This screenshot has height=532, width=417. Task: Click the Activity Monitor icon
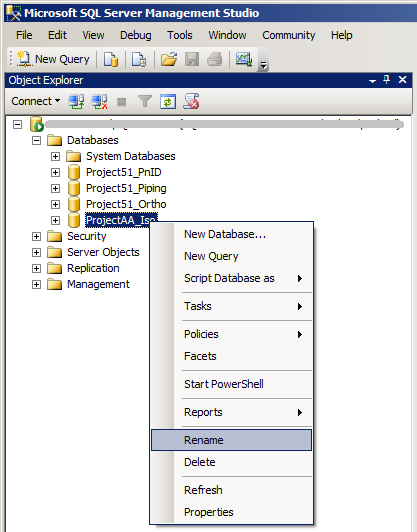[x=244, y=59]
